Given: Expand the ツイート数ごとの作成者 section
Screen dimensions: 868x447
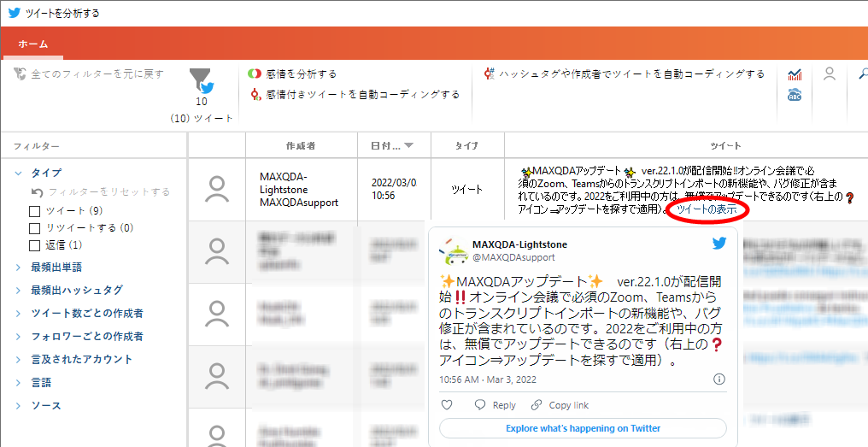Looking at the screenshot, I should point(18,314).
